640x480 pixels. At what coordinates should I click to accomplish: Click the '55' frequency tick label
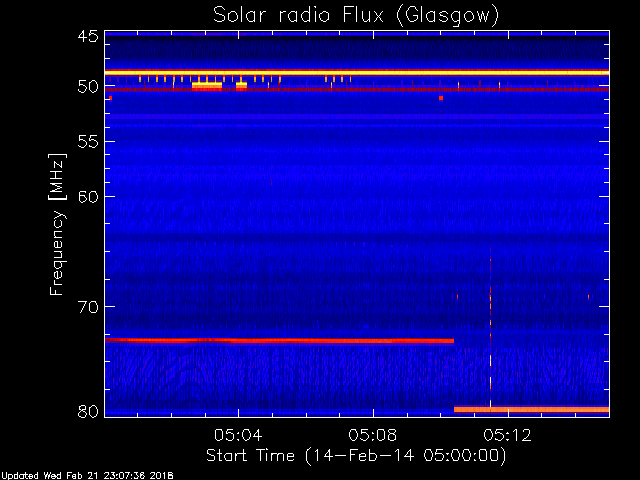coord(88,142)
